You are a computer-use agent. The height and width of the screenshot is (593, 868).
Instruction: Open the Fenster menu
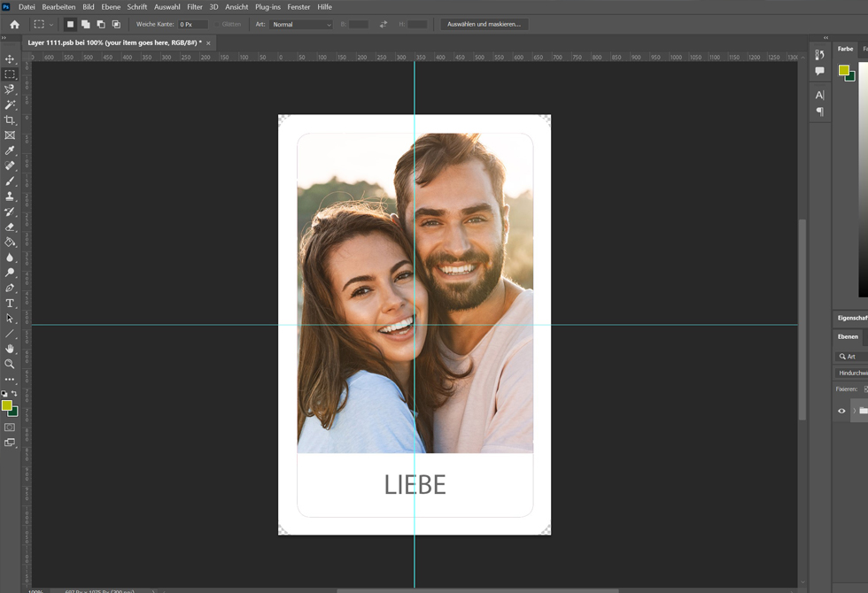(x=298, y=7)
